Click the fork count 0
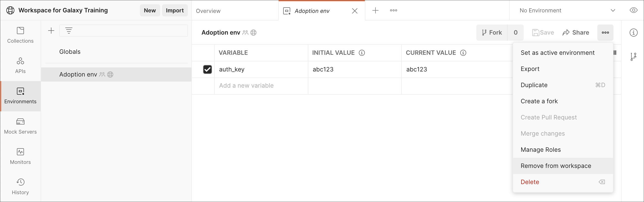 point(516,33)
